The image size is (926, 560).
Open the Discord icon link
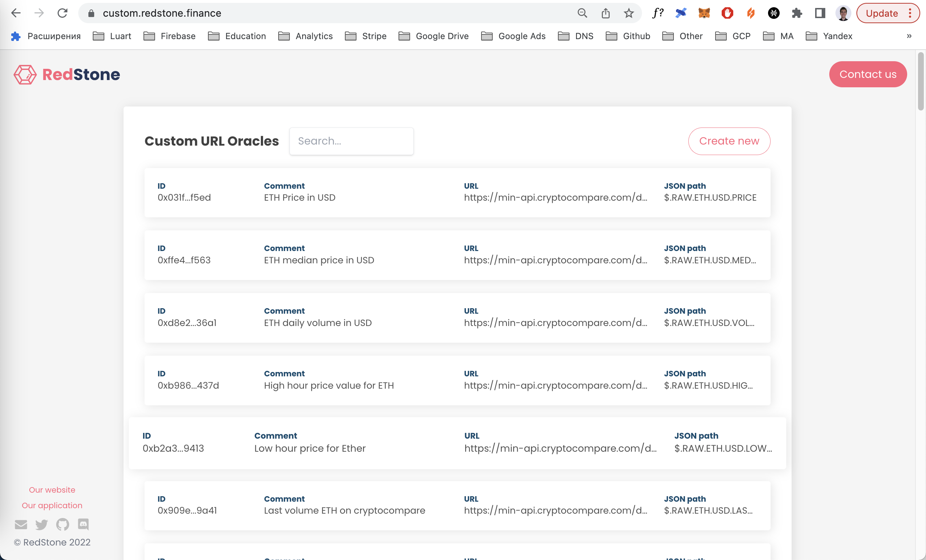pos(83,524)
